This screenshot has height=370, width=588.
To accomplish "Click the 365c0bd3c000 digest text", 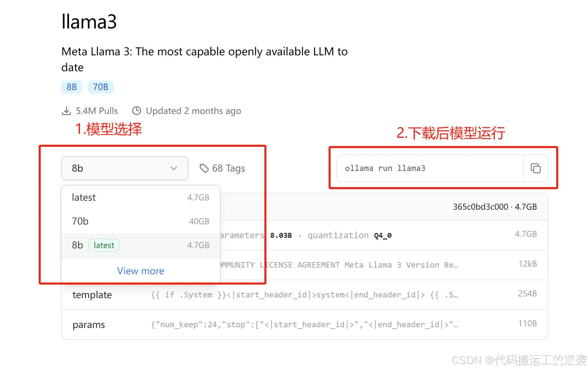I will tap(480, 207).
